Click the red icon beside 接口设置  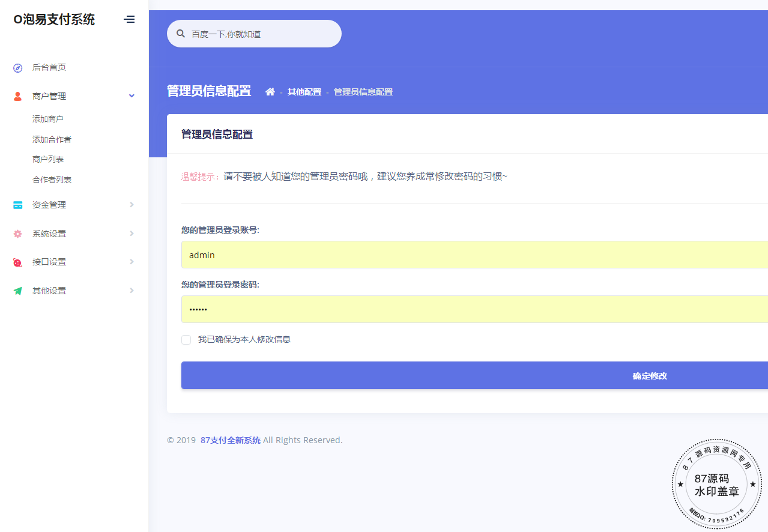pyautogui.click(x=18, y=262)
